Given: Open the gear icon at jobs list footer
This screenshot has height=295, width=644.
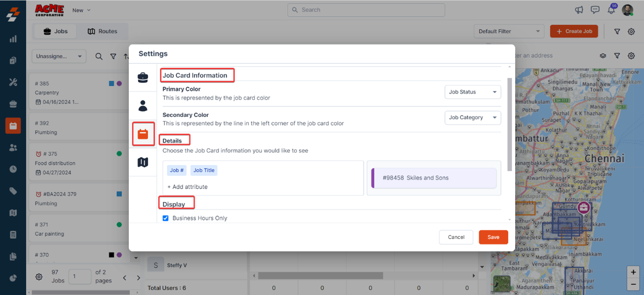Looking at the screenshot, I should (x=39, y=277).
